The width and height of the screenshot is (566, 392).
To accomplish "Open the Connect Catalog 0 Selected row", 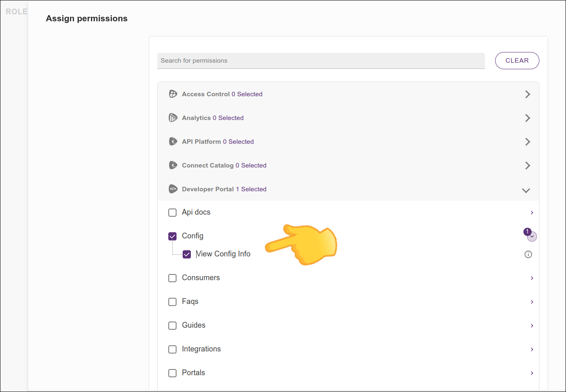I will coord(224,165).
